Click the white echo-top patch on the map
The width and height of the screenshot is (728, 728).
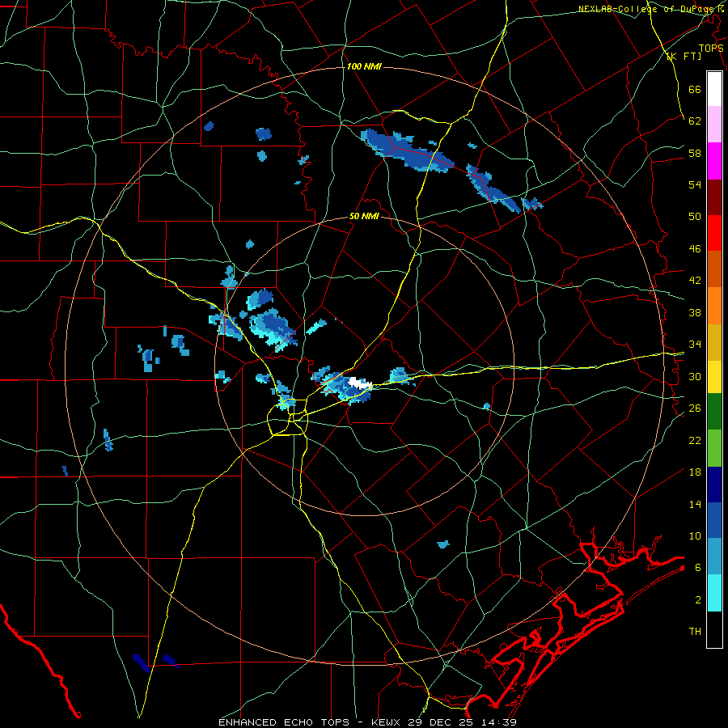tap(360, 383)
